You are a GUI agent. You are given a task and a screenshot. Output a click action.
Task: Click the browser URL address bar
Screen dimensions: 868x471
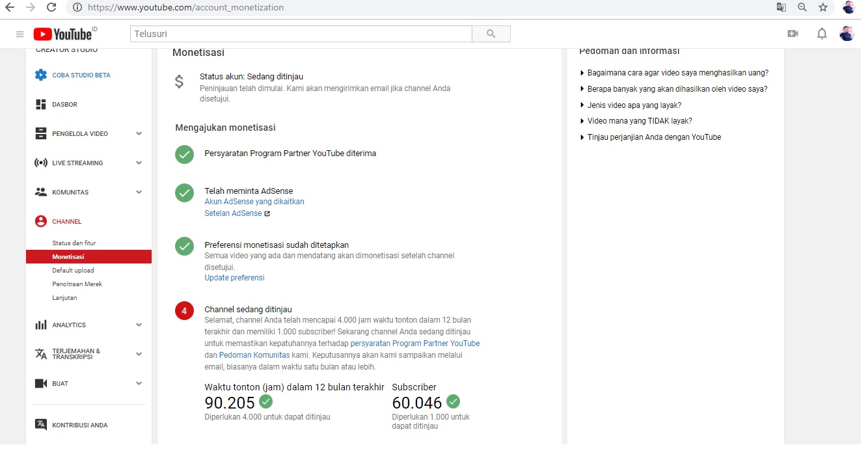click(x=416, y=8)
